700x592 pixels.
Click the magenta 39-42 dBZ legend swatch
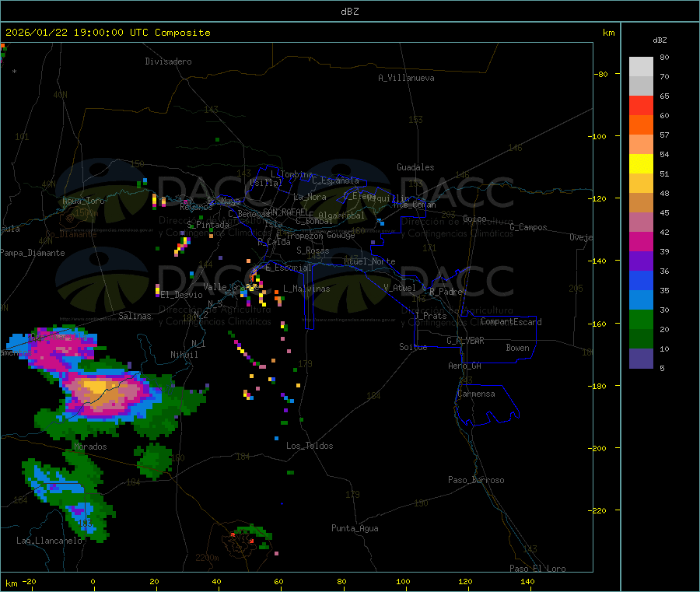(641, 241)
